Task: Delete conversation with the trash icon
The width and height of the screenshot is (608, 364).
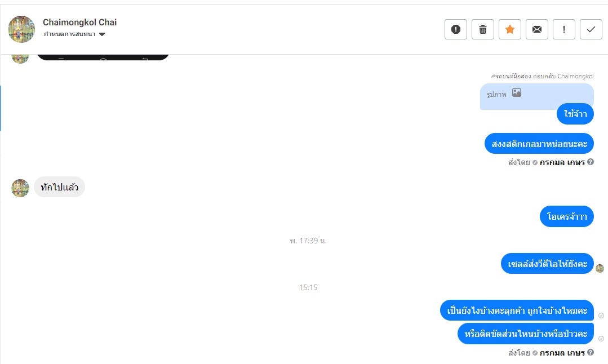Action: coord(483,29)
